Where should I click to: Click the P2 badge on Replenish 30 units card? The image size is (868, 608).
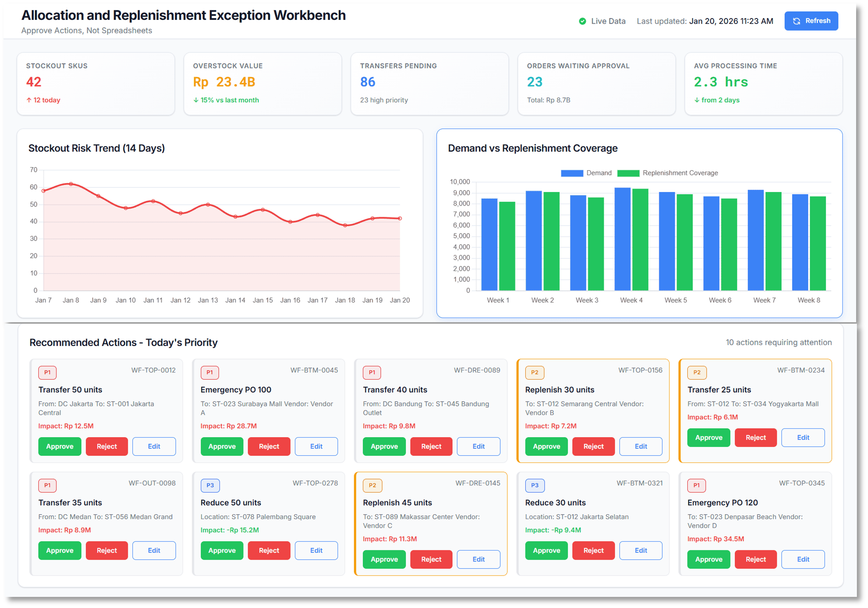tap(535, 372)
